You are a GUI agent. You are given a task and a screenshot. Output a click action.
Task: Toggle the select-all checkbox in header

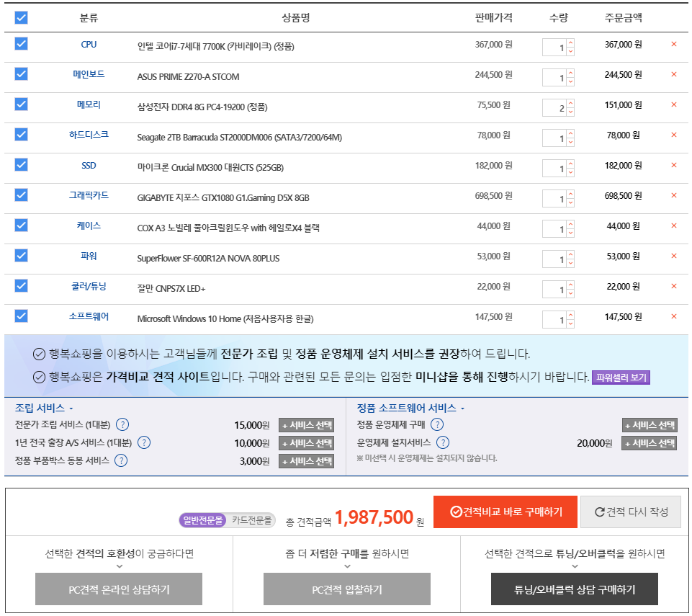click(x=21, y=18)
